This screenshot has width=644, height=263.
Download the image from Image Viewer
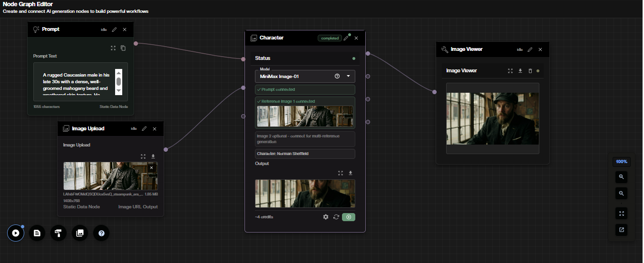click(x=520, y=71)
